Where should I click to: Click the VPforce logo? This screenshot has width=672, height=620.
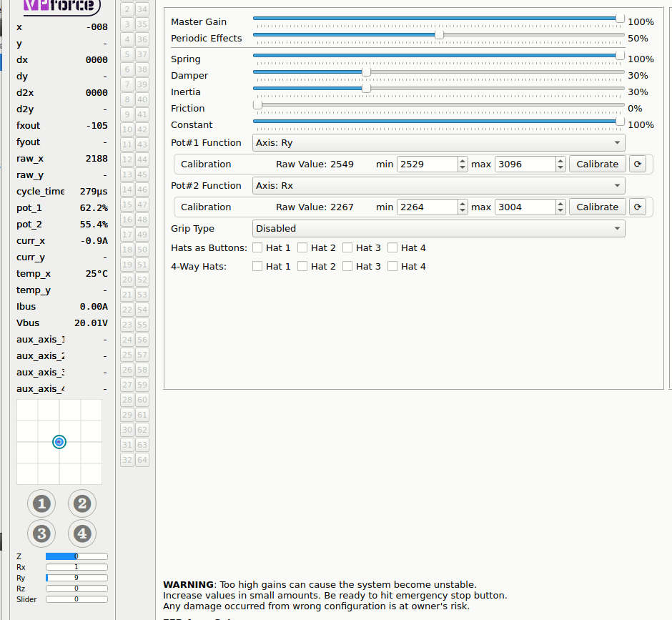[x=59, y=6]
